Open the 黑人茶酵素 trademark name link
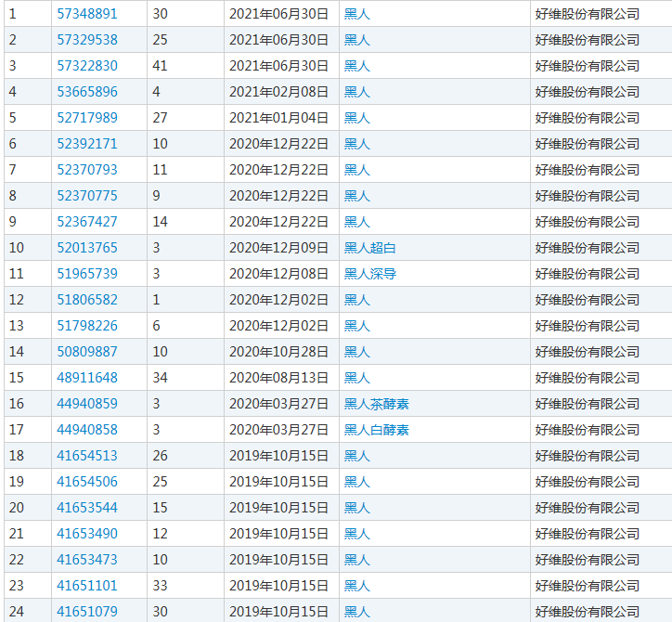The image size is (672, 622). (376, 404)
